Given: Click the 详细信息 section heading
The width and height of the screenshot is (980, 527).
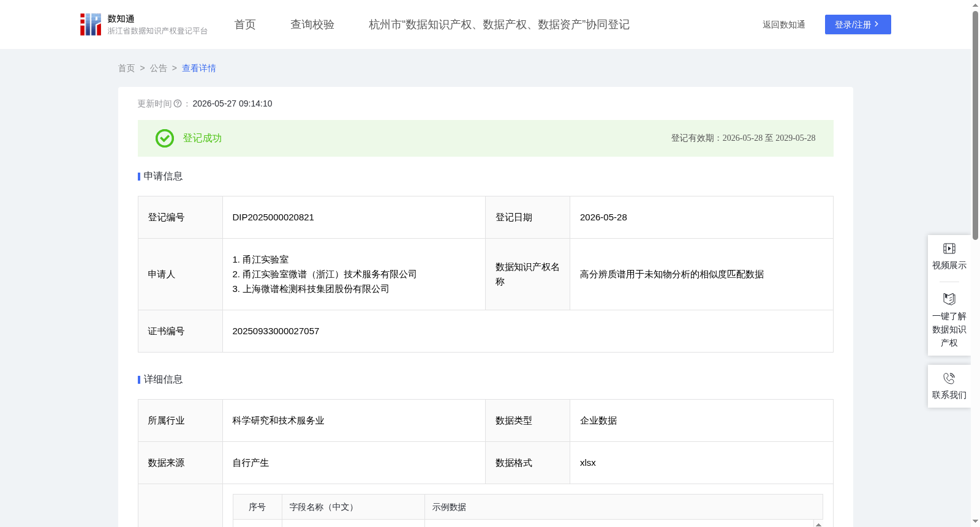Looking at the screenshot, I should (163, 379).
